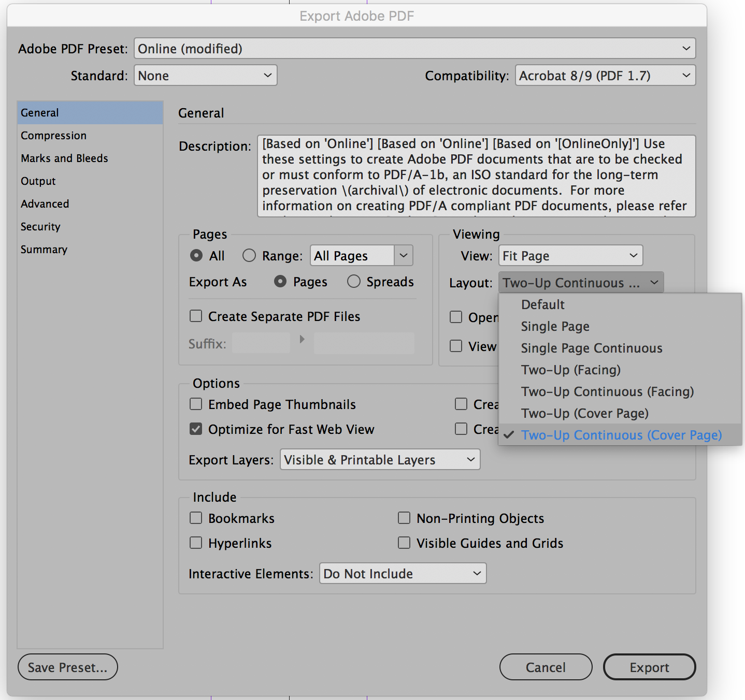Choose Default layout option
The height and width of the screenshot is (700, 745).
pyautogui.click(x=620, y=304)
